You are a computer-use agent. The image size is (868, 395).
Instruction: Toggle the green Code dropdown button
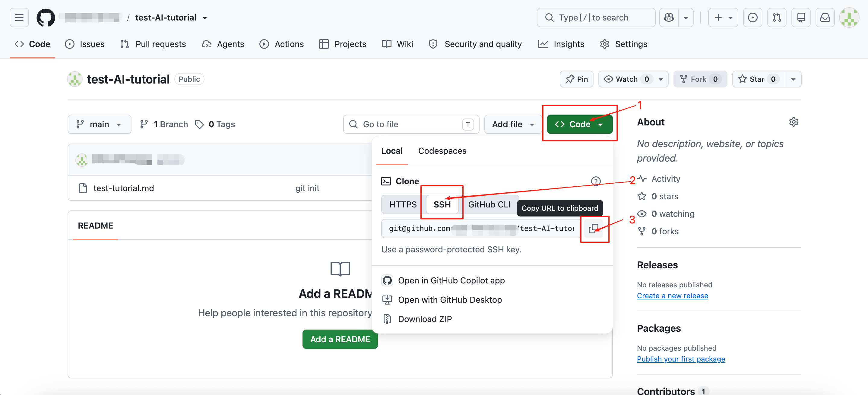point(580,124)
